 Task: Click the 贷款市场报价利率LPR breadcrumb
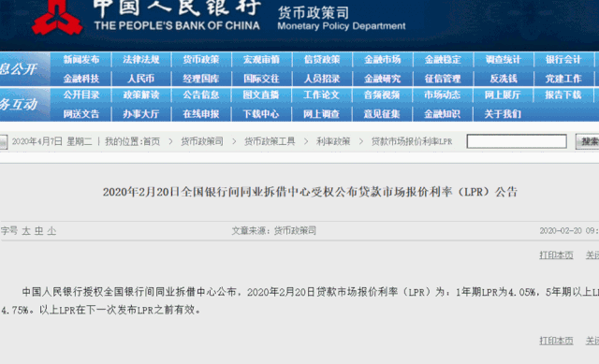click(412, 141)
